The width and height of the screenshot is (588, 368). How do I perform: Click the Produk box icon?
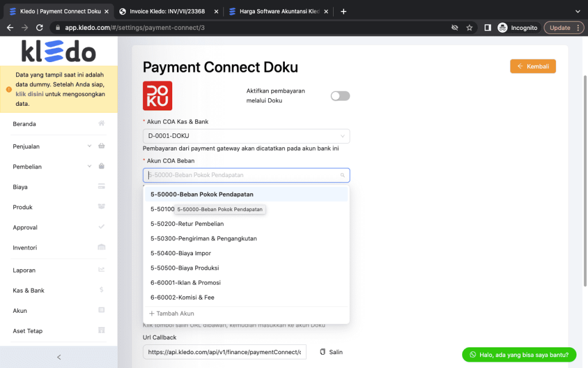tap(101, 207)
